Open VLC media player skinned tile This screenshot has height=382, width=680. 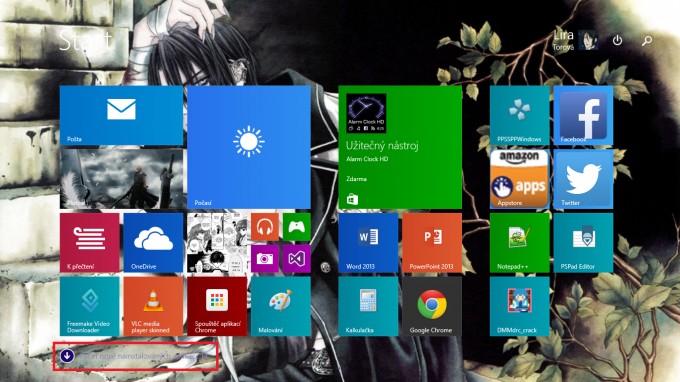[x=153, y=306]
